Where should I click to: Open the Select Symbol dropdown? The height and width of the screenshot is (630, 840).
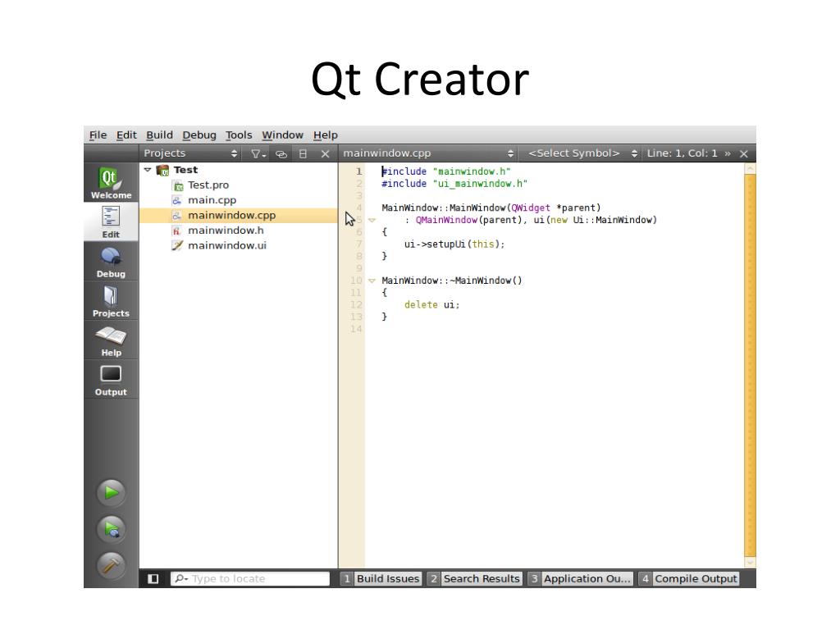[x=582, y=153]
